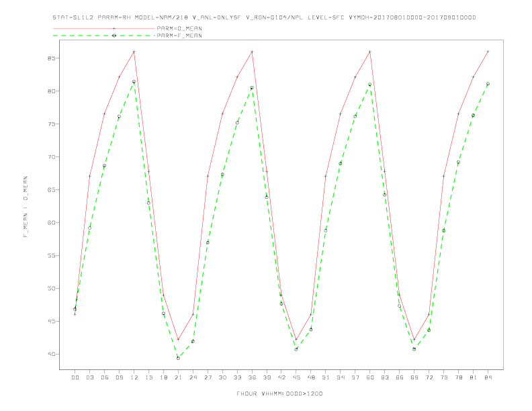
Task: Click y-axis tick value 50
Action: click(51, 289)
